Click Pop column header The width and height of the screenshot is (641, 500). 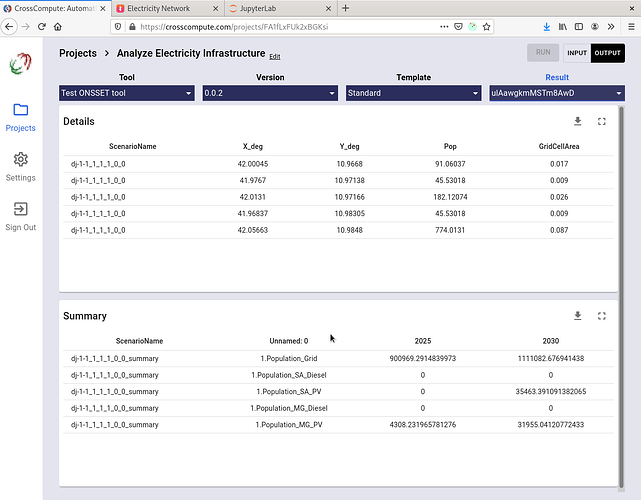coord(450,146)
